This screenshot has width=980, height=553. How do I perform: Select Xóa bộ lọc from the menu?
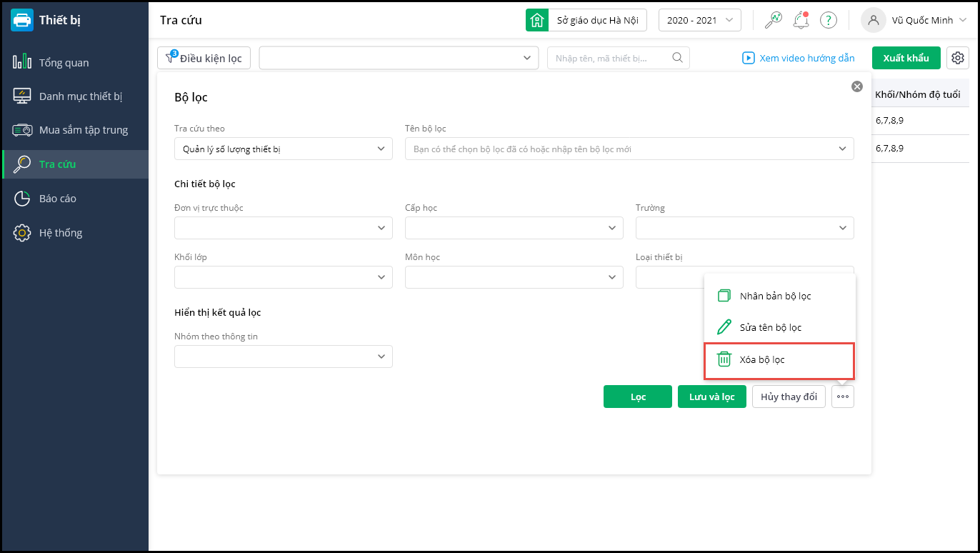762,359
